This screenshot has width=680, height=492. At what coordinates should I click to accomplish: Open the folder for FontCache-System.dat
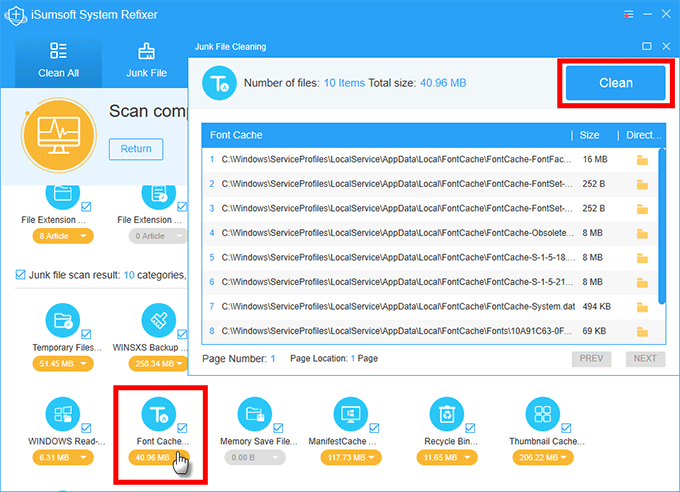click(x=642, y=307)
